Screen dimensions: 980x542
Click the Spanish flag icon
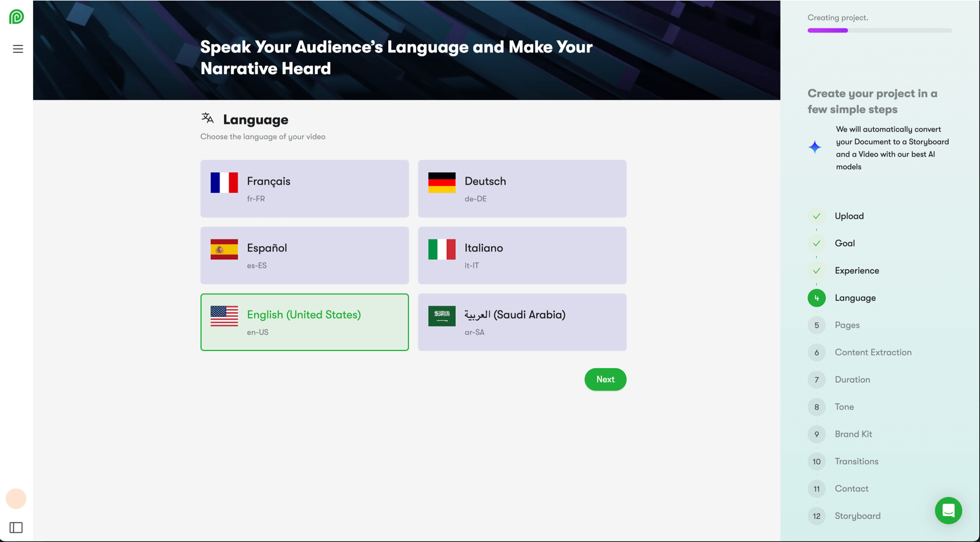224,249
